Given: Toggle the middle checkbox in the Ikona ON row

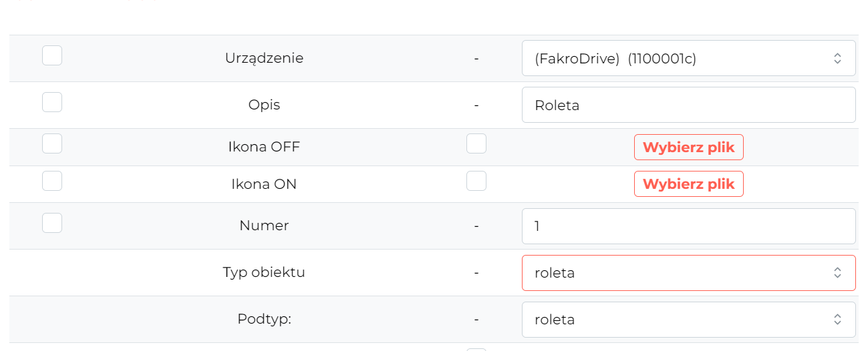Looking at the screenshot, I should click(476, 181).
